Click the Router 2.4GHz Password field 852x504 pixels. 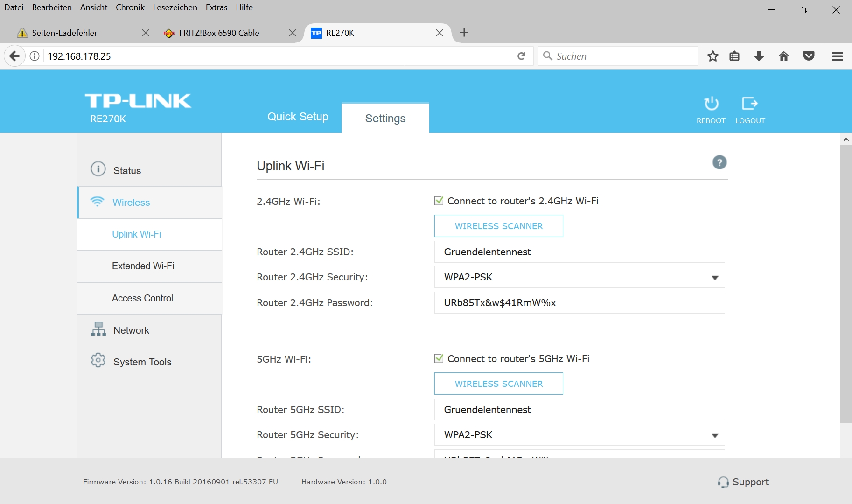tap(580, 303)
